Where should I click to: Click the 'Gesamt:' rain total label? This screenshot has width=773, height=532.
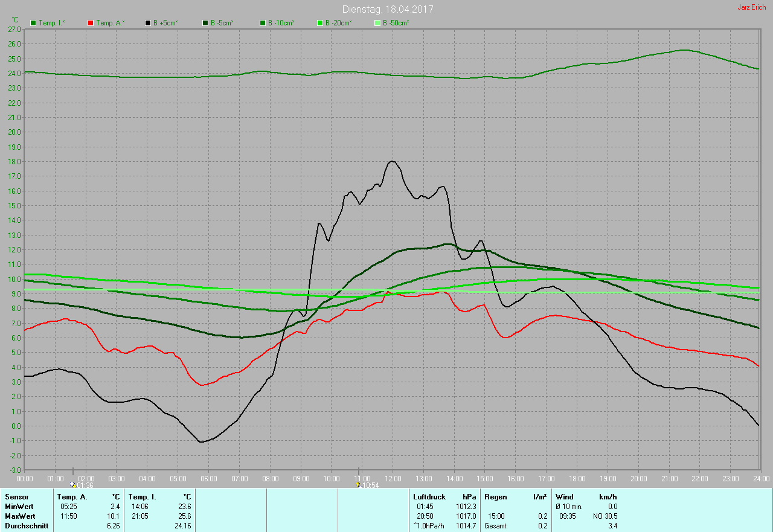coord(496,526)
